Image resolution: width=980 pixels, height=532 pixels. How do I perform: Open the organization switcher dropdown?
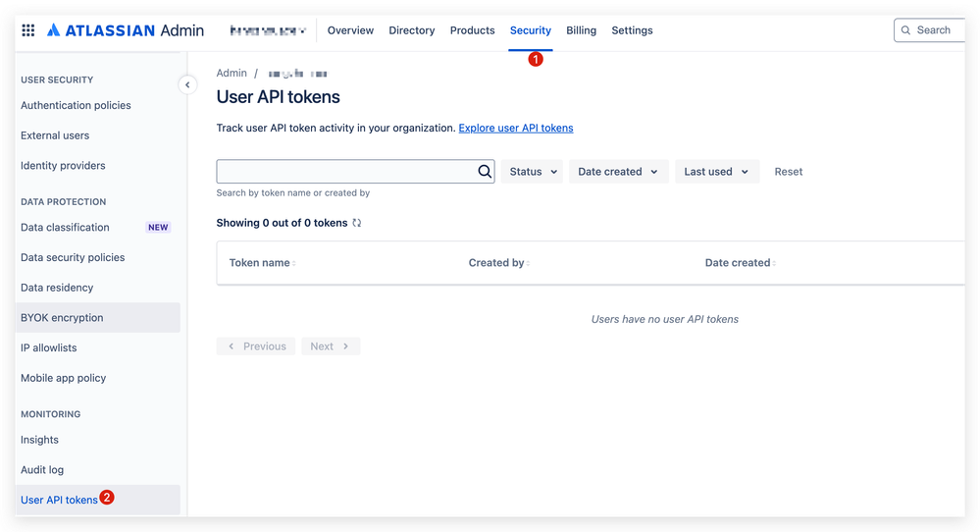coord(268,30)
